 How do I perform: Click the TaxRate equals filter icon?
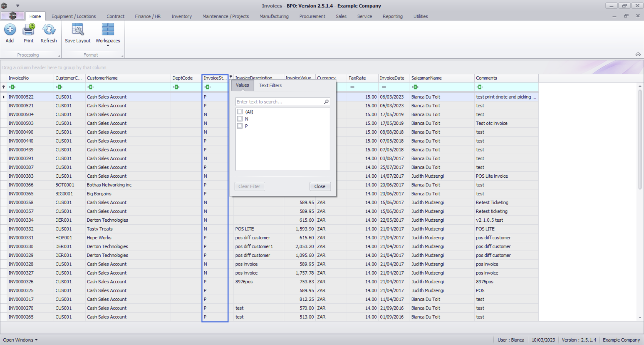(352, 87)
